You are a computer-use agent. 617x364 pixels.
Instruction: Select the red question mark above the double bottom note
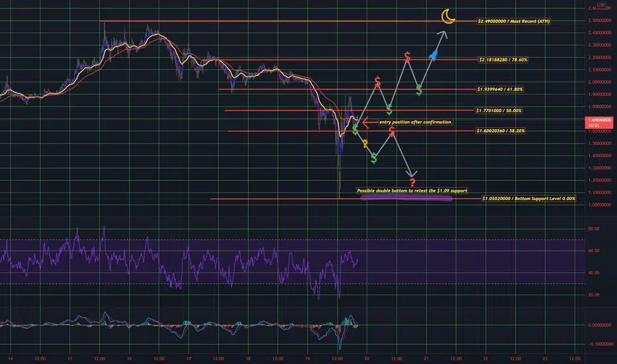412,183
